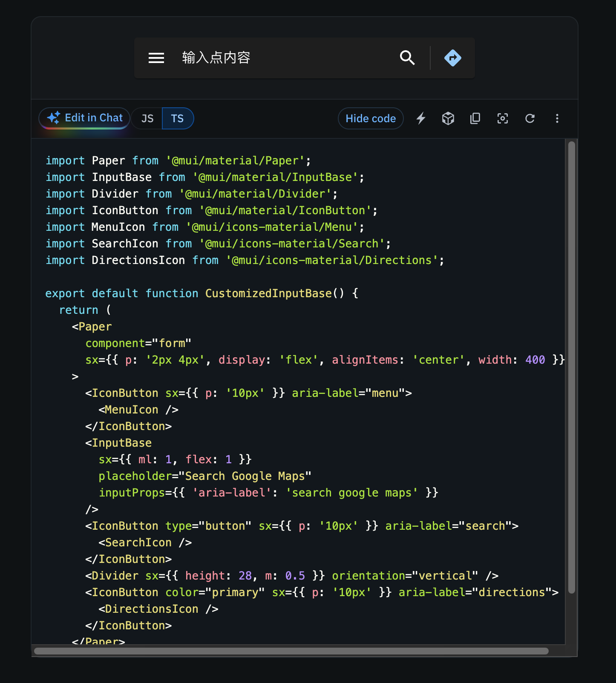The width and height of the screenshot is (616, 683).
Task: Switch code to JS
Action: pyautogui.click(x=147, y=118)
